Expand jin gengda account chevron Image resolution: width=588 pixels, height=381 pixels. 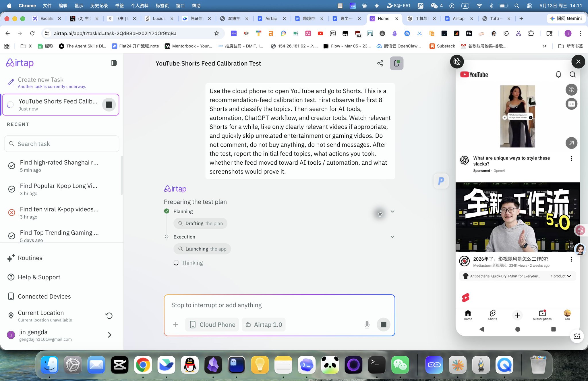[x=109, y=335]
